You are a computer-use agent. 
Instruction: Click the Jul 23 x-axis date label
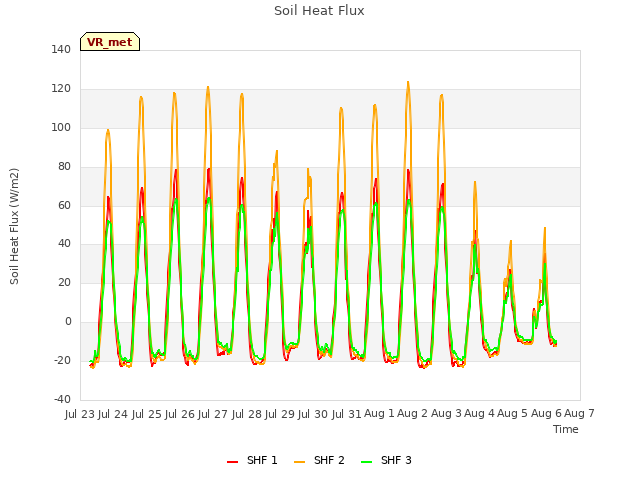click(x=80, y=414)
